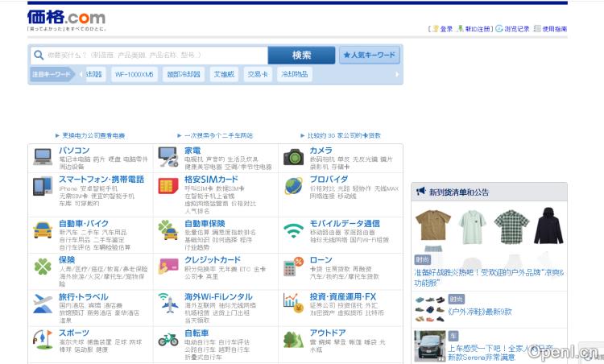Click the laptop icon beside パソコン
Viewport: 604px width, 364px height.
pos(43,157)
